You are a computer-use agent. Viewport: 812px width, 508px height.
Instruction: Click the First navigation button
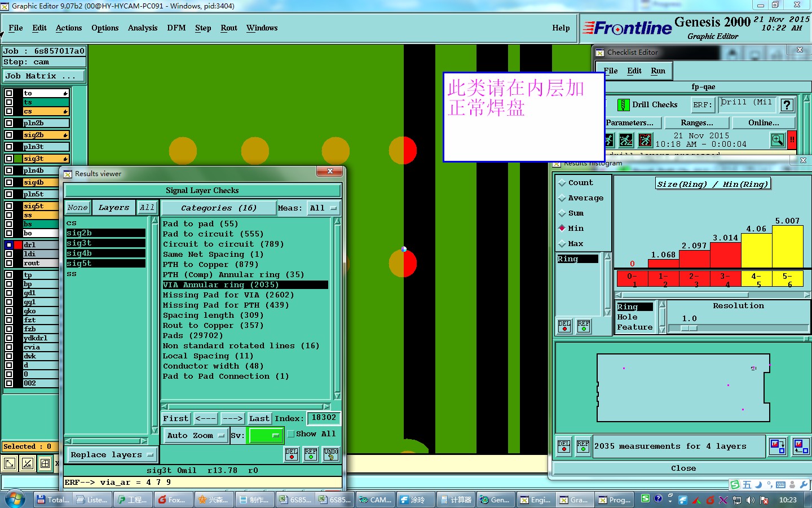pyautogui.click(x=176, y=419)
